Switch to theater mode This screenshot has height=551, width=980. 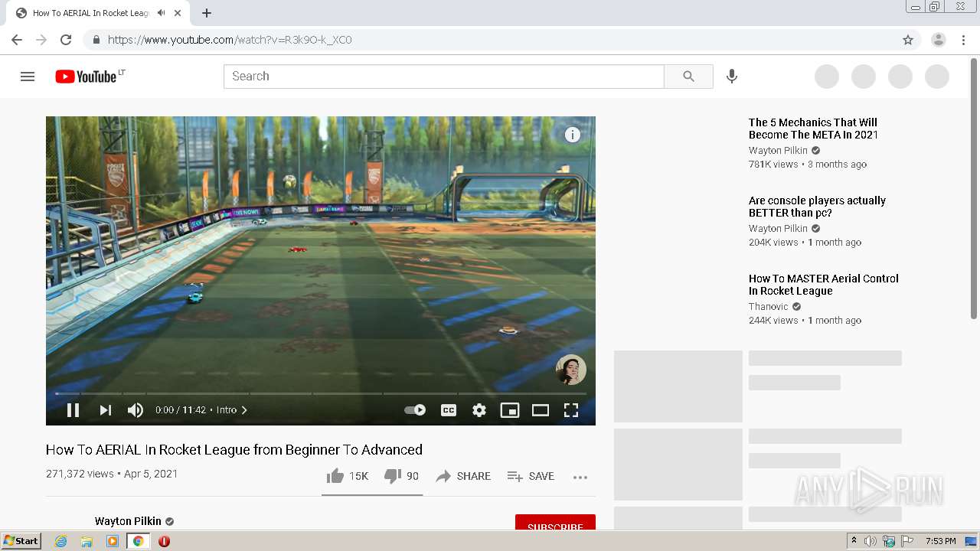[541, 410]
